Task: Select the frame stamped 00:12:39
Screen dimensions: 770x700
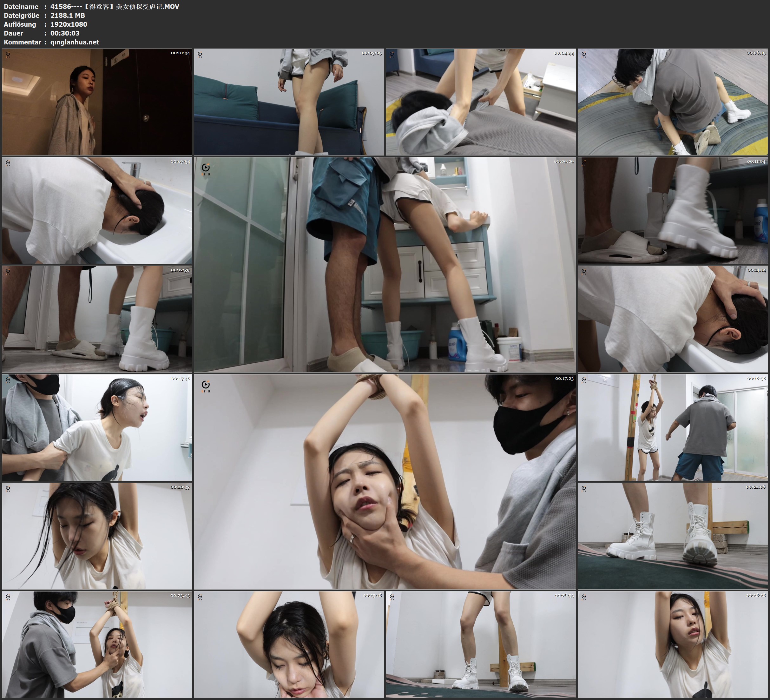Action: [97, 319]
